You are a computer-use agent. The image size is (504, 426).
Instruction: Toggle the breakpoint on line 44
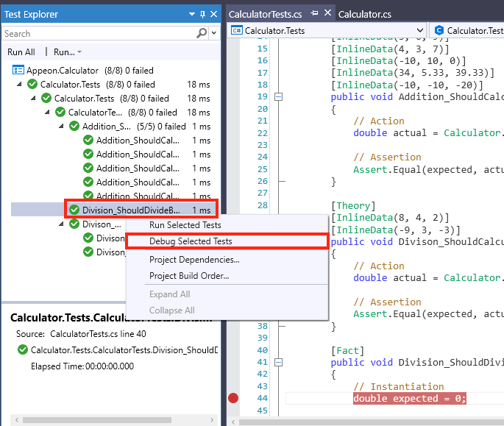coord(233,398)
